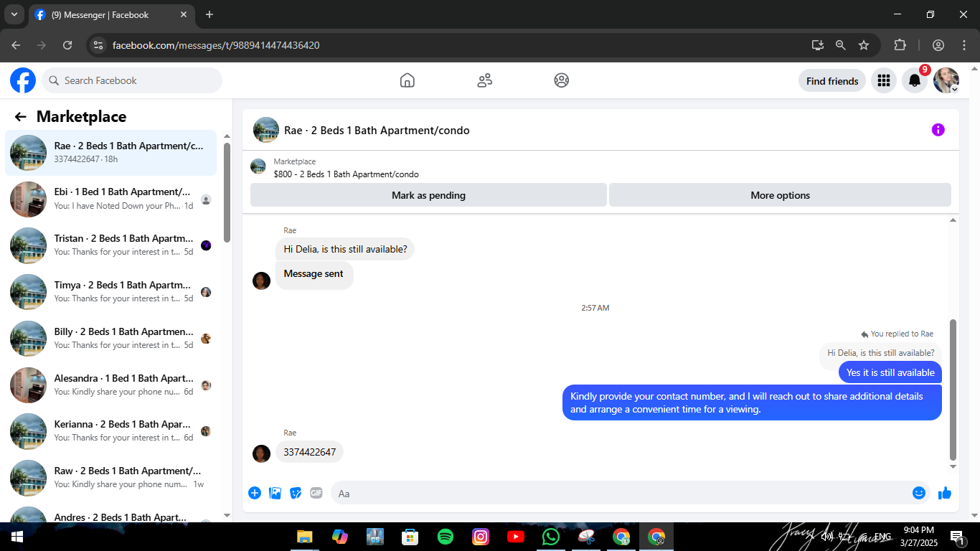Open the Alesandra conversation
This screenshot has width=980, height=551.
point(111,385)
